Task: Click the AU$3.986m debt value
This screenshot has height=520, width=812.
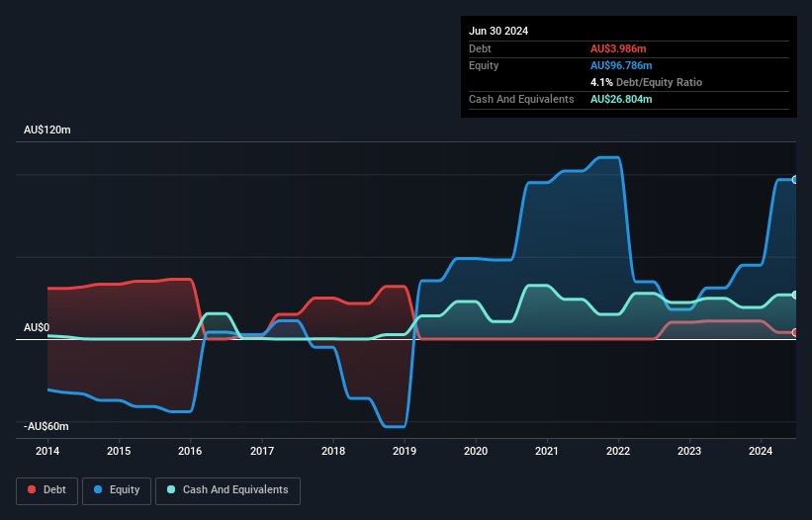Action: click(x=618, y=48)
